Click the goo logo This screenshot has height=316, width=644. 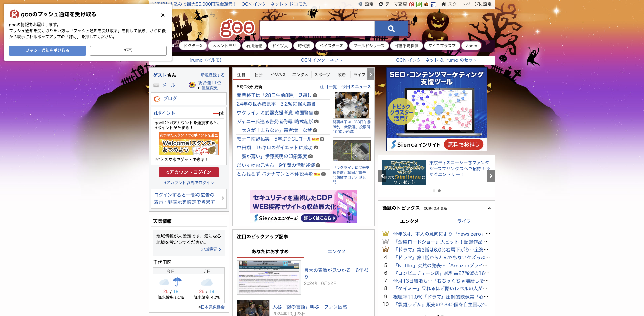pyautogui.click(x=237, y=28)
